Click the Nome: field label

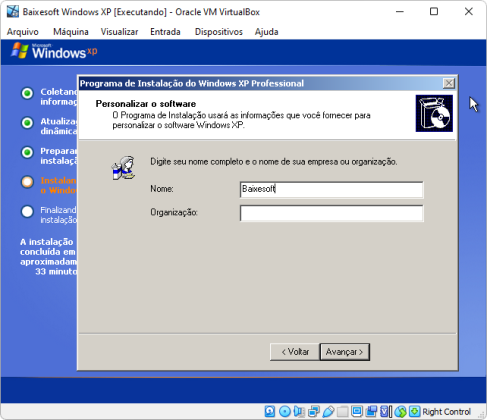point(162,189)
